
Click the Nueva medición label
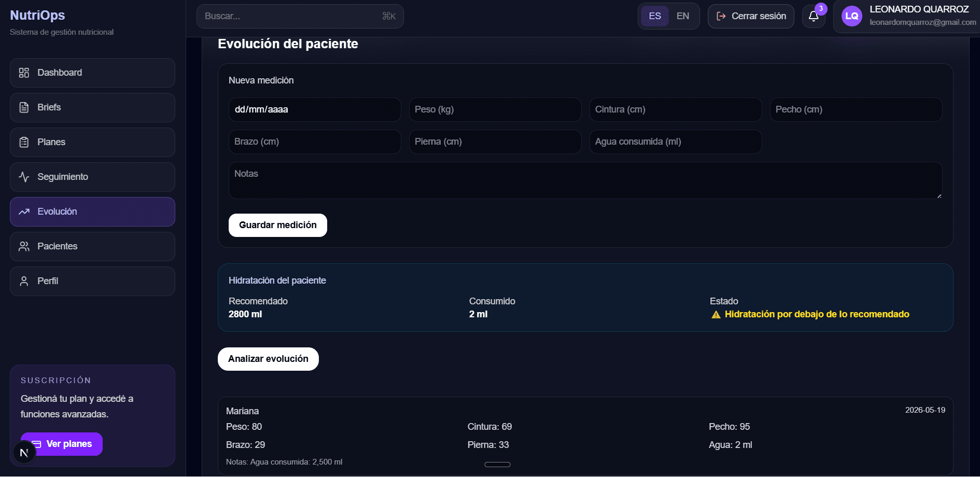tap(261, 80)
